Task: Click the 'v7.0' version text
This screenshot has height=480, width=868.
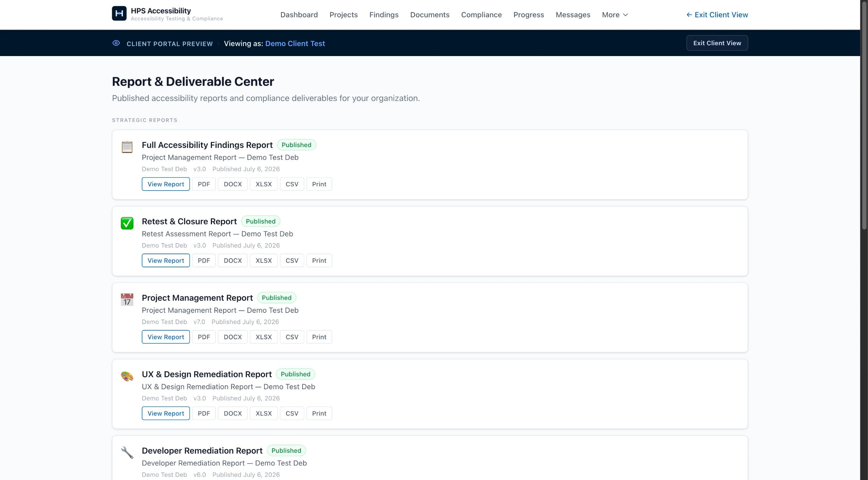Action: 199,322
